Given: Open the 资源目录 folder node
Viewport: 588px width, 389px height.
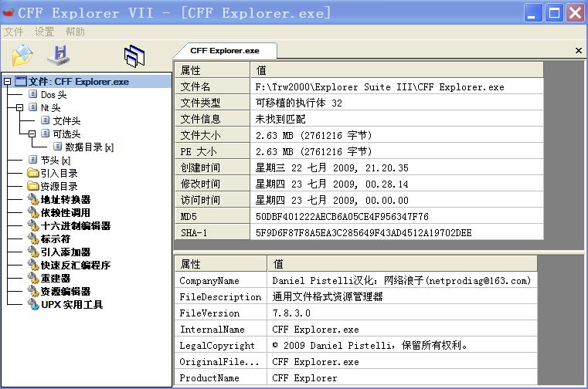Looking at the screenshot, I should click(x=59, y=186).
